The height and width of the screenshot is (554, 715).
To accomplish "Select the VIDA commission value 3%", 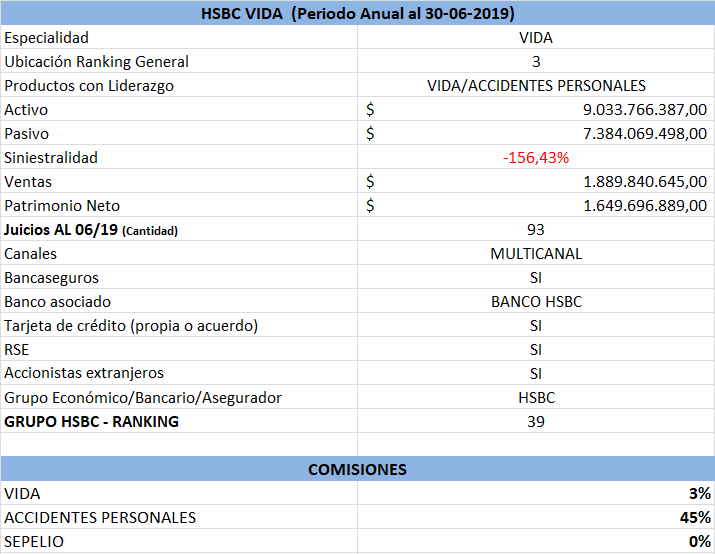I will 699,494.
